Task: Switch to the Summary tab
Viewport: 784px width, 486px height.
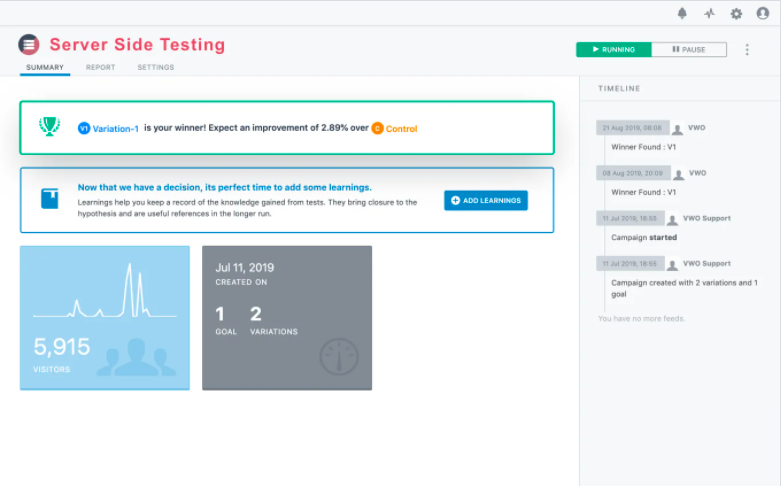Action: pos(45,67)
